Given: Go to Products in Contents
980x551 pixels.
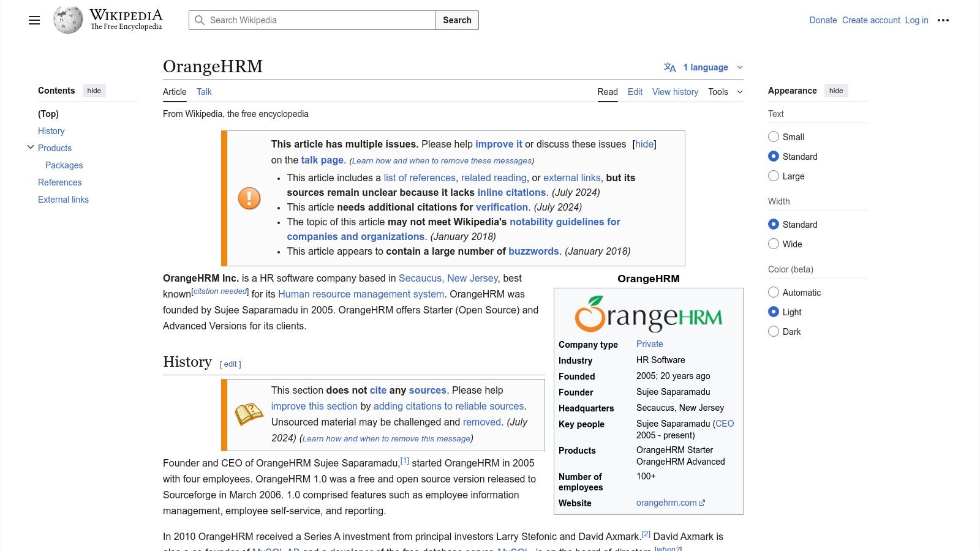Looking at the screenshot, I should [x=55, y=148].
